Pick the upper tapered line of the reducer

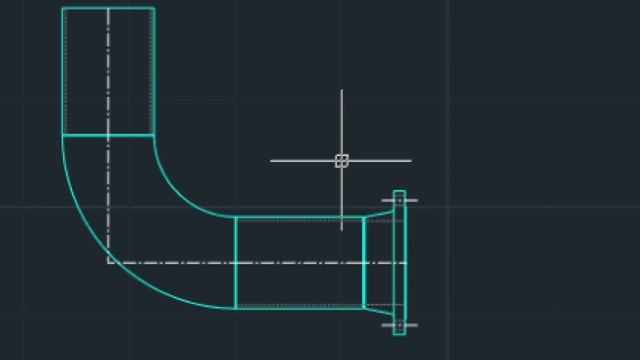click(379, 214)
